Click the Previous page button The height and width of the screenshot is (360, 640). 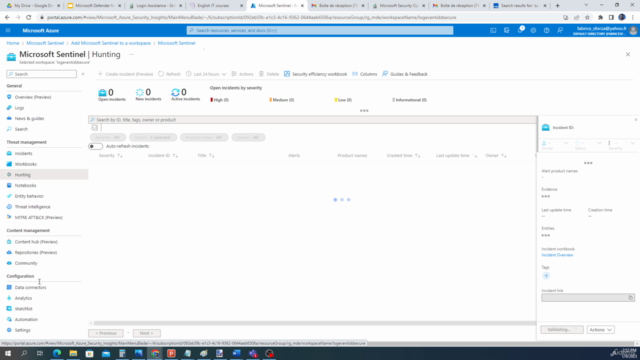106,333
